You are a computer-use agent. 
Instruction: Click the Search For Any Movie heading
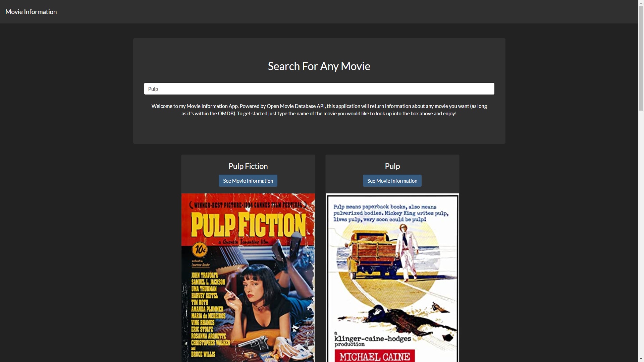tap(319, 66)
